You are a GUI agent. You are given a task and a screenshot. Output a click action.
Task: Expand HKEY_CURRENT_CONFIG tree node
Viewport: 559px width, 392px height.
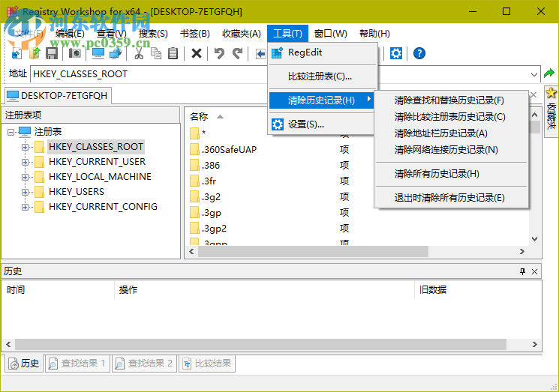pos(25,207)
